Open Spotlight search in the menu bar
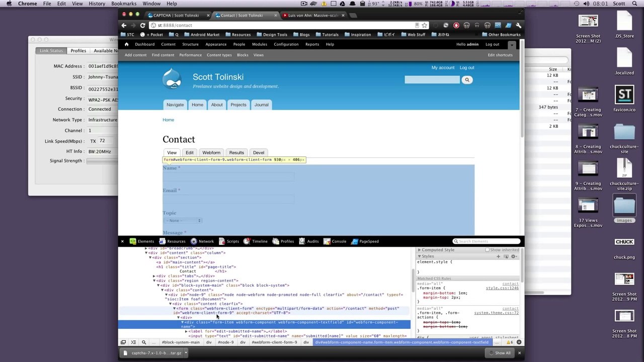 635,4
